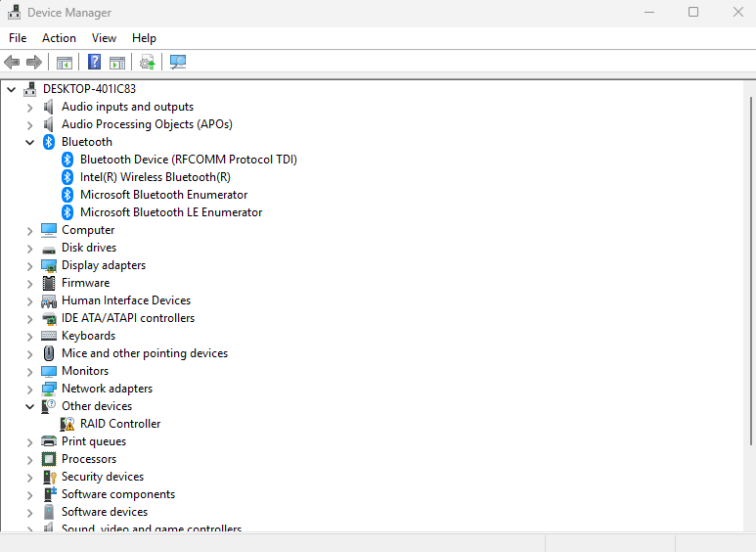Open the Help menu
756x552 pixels.
point(144,38)
